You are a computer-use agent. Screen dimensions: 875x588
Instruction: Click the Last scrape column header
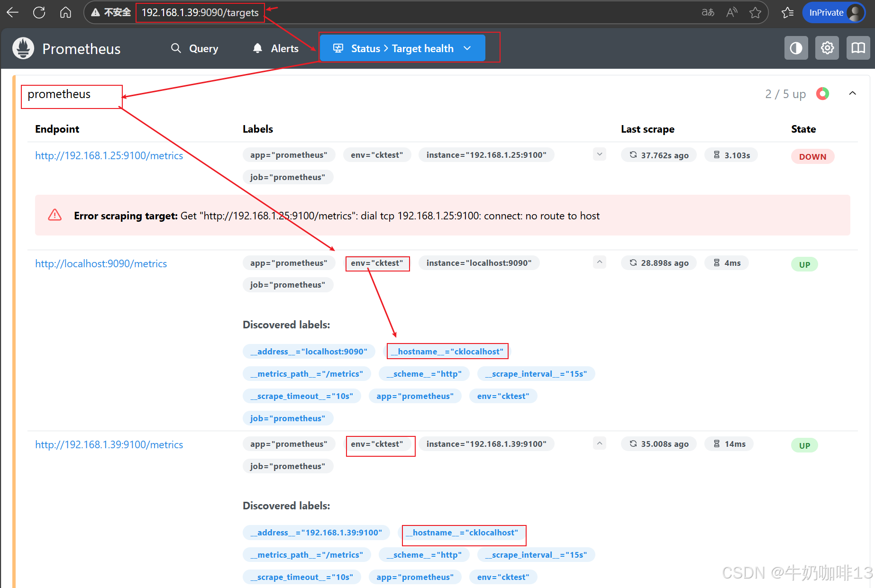[647, 129]
